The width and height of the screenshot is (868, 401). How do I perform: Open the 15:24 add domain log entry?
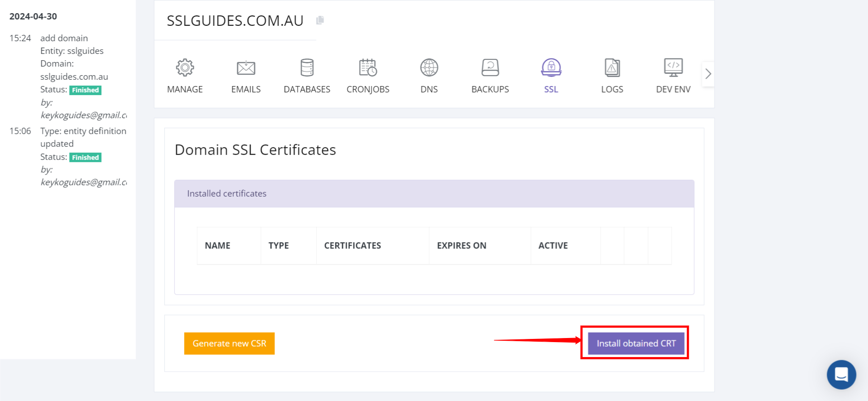point(68,77)
